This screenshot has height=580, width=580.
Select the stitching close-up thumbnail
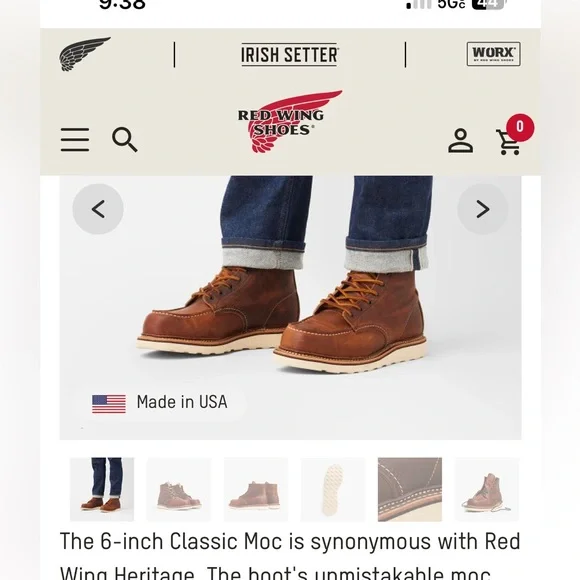(x=410, y=489)
